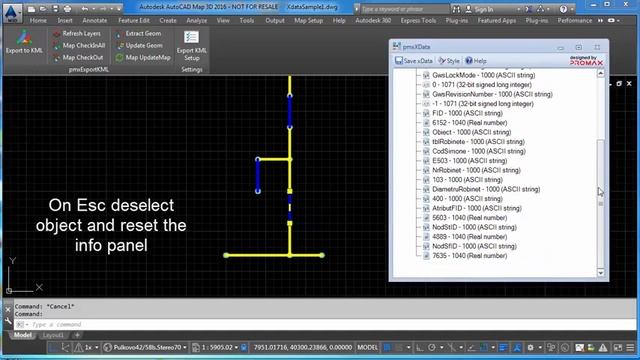Screen dimensions: 640x360
Task: Open Export KML Setup
Action: coord(191,46)
